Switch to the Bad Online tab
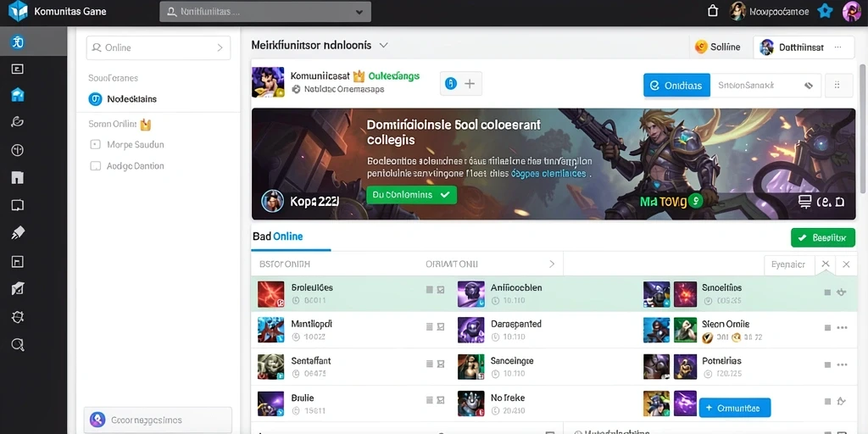This screenshot has height=434, width=868. click(278, 236)
